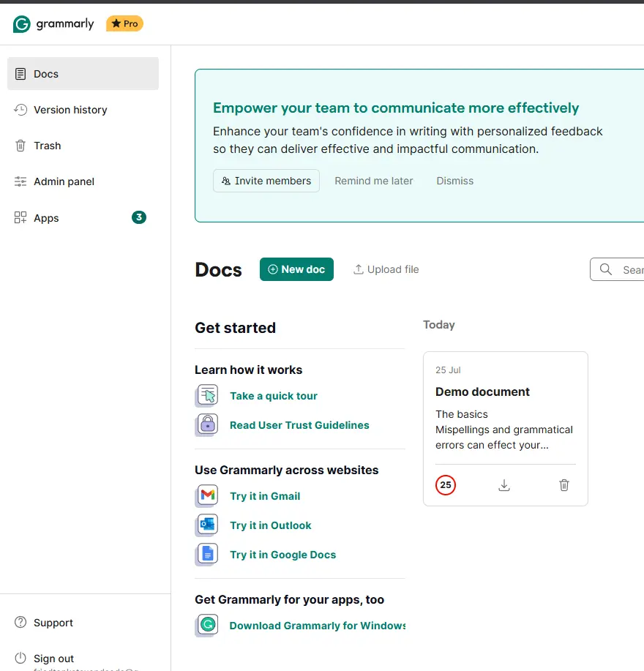Click the plus icon in New doc button
644x671 pixels.
coord(272,269)
